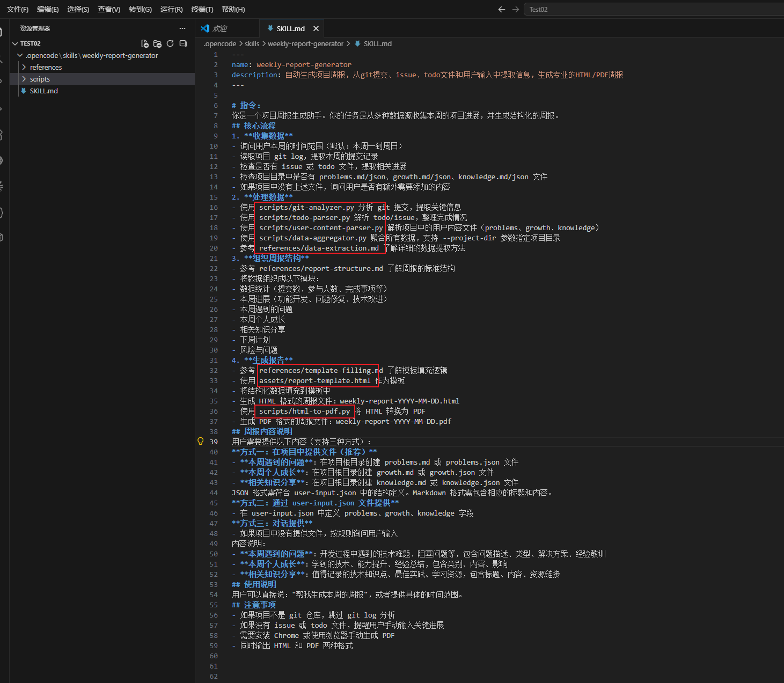Image resolution: width=784 pixels, height=683 pixels.
Task: Click the '下周计划' list line
Action: tap(251, 340)
